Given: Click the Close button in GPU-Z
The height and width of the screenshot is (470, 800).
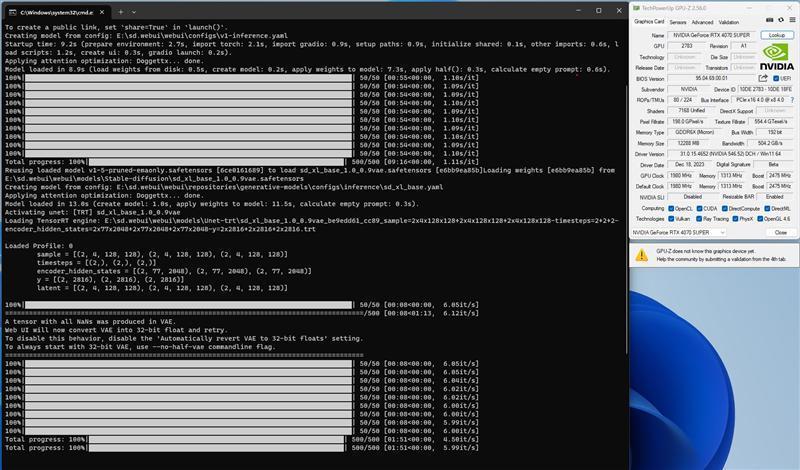Looking at the screenshot, I should point(780,232).
